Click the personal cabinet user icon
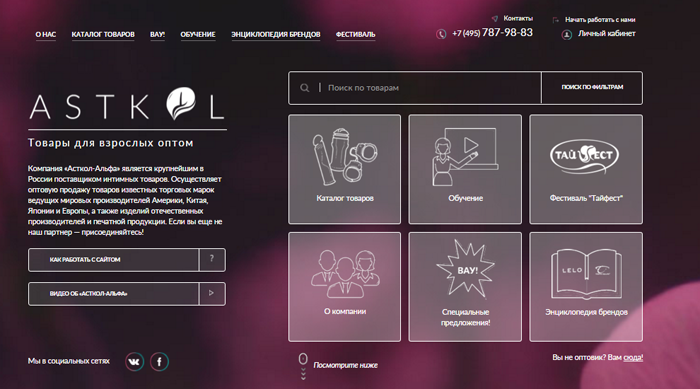The height and width of the screenshot is (389, 700). (x=567, y=34)
